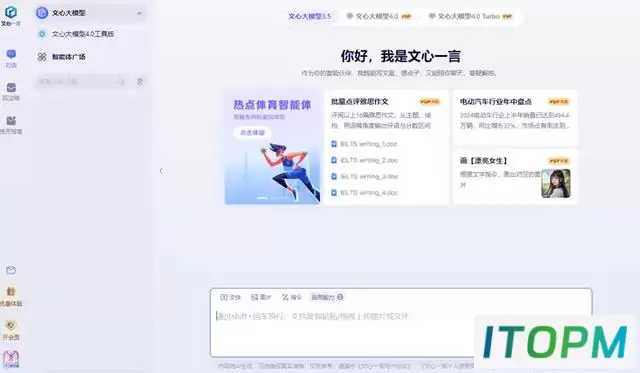
Task: Click the 文心一言 logo icon
Action: pos(11,12)
